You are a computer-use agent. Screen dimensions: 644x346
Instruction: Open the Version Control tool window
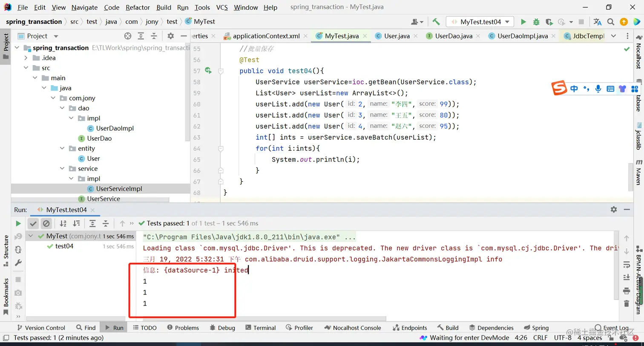(x=40, y=328)
